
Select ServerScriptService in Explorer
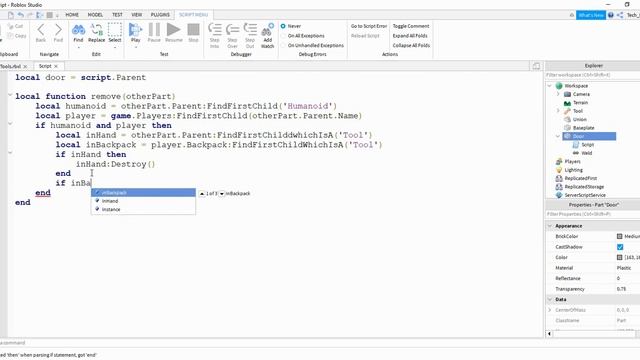[585, 195]
